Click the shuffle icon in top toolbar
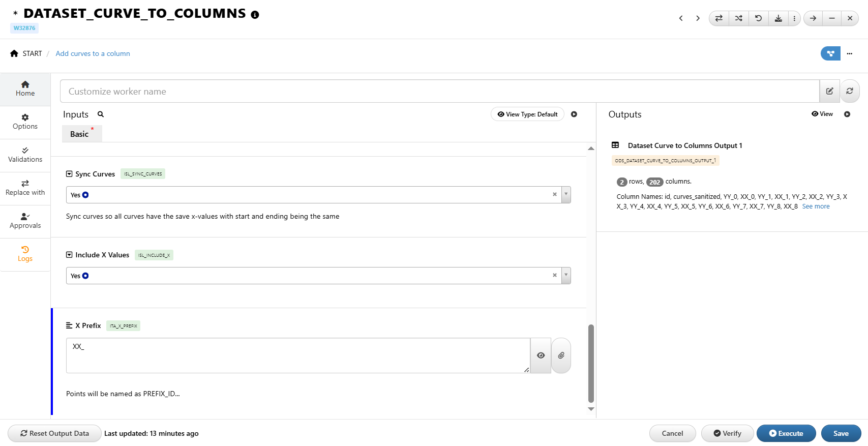Viewport: 868px width, 446px height. 738,18
